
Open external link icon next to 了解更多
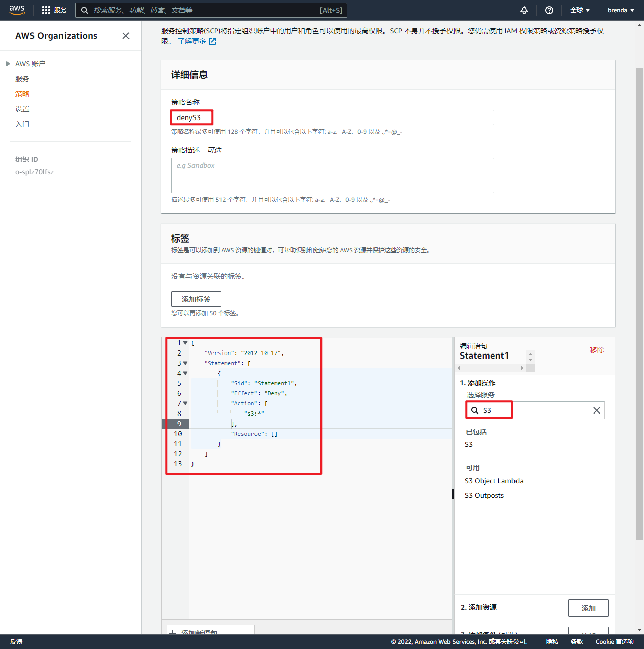point(212,41)
